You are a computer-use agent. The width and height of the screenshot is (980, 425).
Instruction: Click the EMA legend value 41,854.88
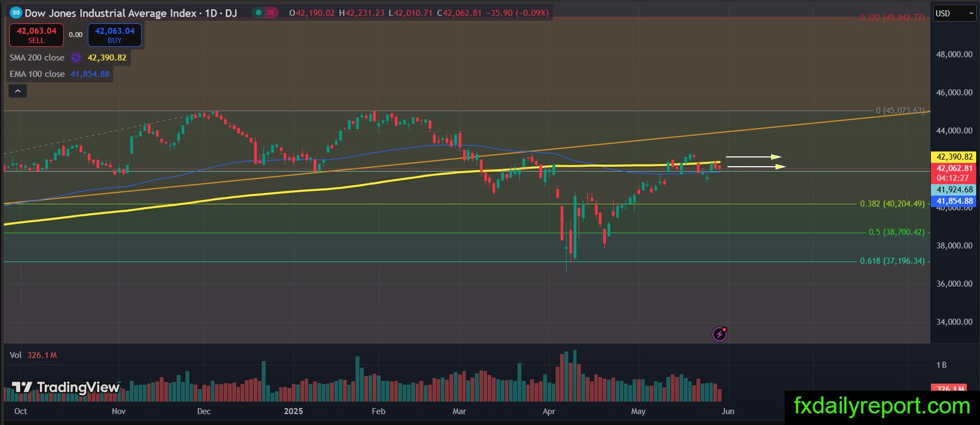tap(90, 74)
